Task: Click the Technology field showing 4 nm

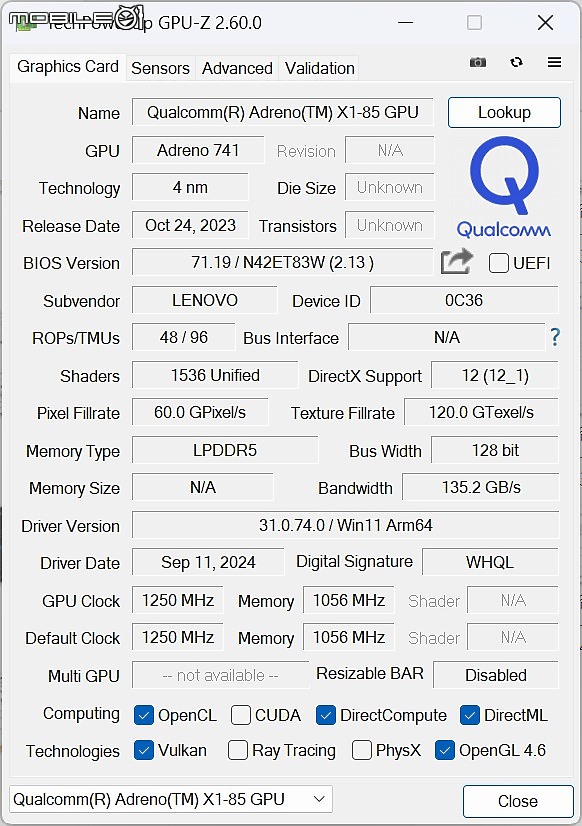Action: [190, 187]
